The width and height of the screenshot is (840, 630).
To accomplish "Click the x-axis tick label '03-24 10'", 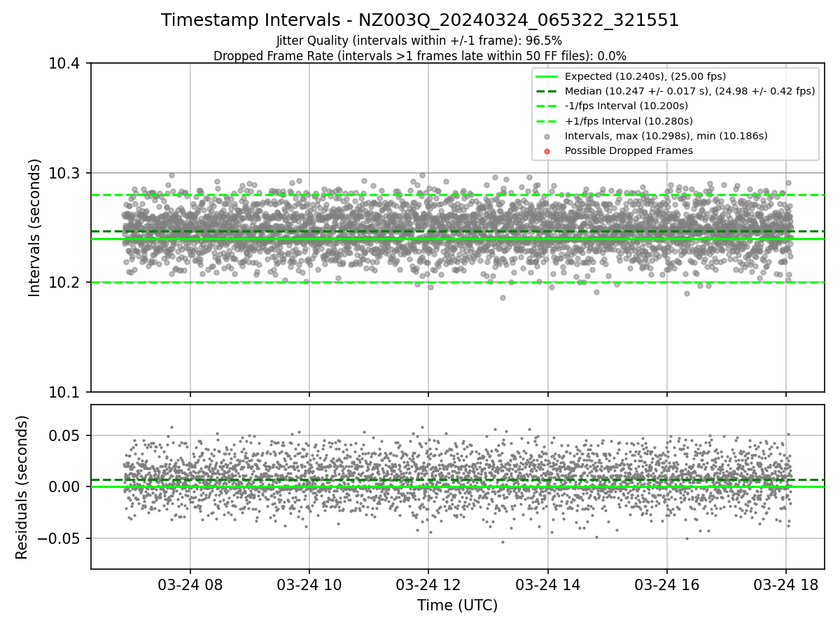I will click(309, 584).
